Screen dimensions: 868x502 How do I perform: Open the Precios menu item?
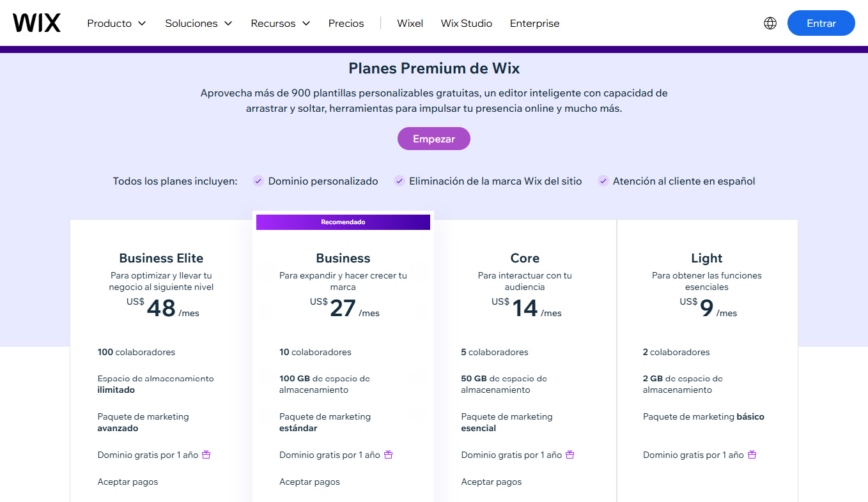tap(346, 23)
